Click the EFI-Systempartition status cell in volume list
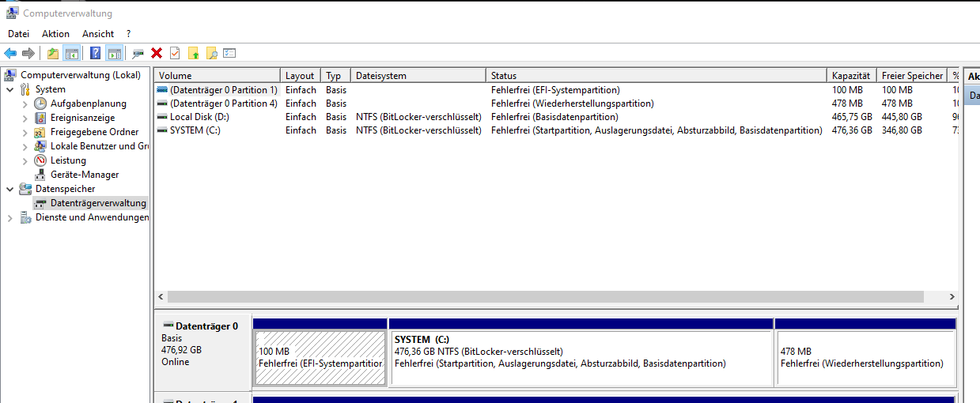This screenshot has width=980, height=403. [x=555, y=90]
